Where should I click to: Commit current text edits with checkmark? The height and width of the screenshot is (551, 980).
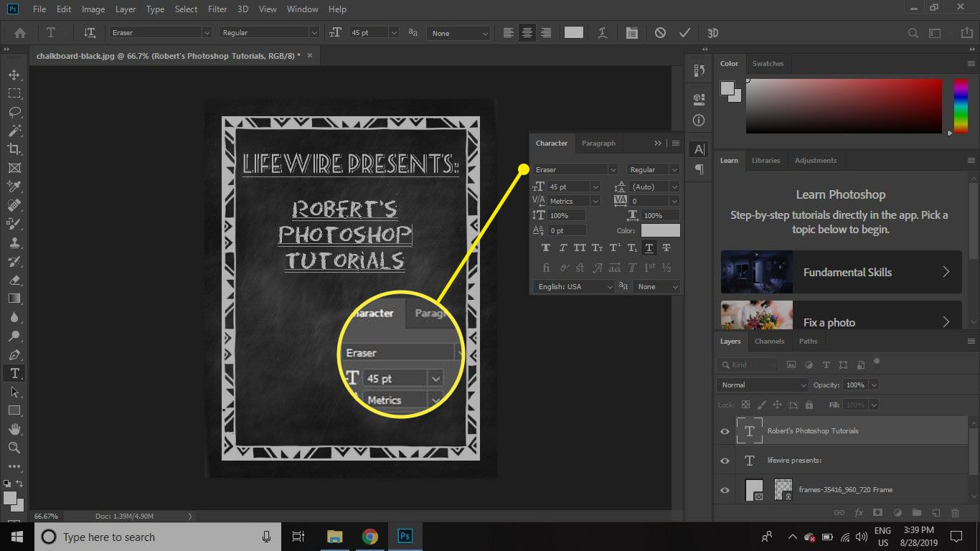pos(684,33)
